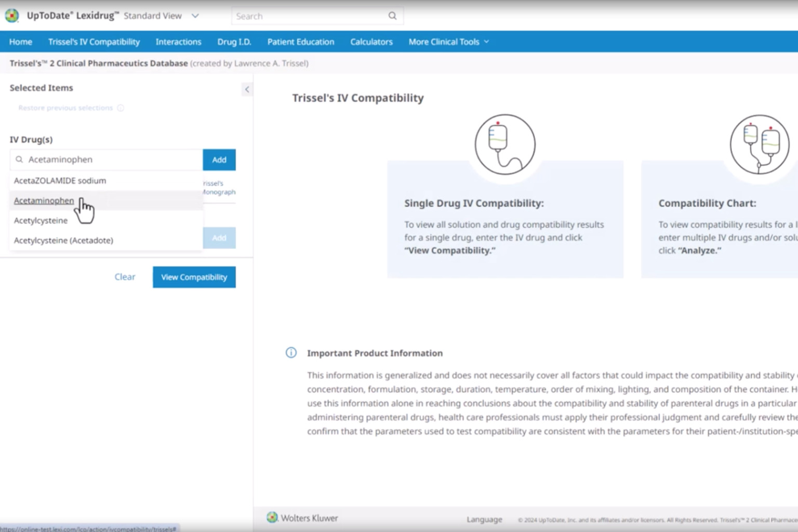Screen dimensions: 798x532
Task: Pick Acetylcysteine (Acetadote) from suggestions
Action: click(x=63, y=241)
